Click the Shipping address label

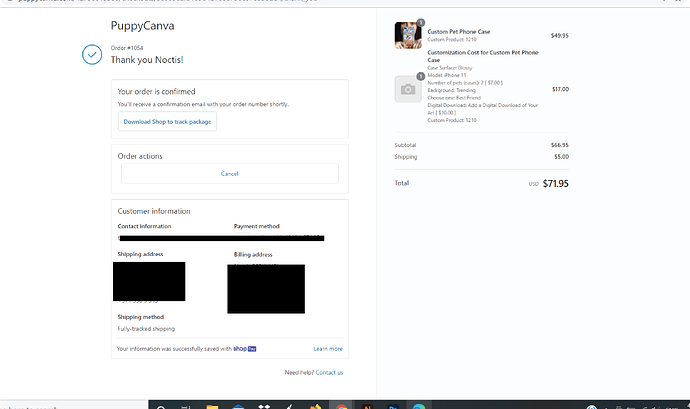pyautogui.click(x=140, y=254)
